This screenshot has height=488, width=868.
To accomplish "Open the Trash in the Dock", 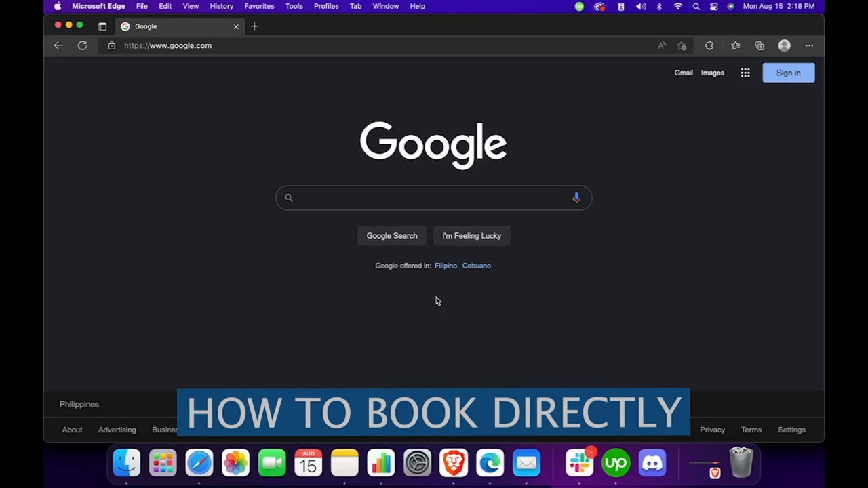I will click(741, 463).
